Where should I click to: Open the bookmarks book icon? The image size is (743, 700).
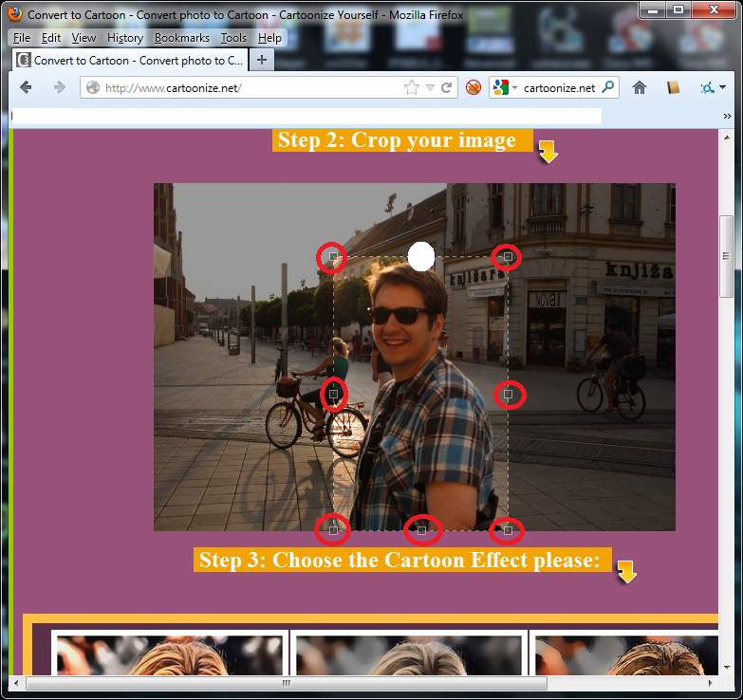[674, 87]
